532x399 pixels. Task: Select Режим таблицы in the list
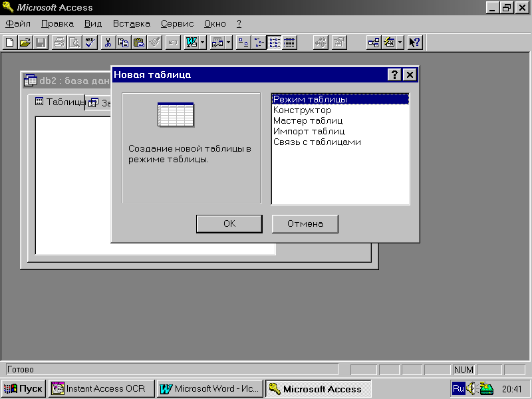point(340,99)
